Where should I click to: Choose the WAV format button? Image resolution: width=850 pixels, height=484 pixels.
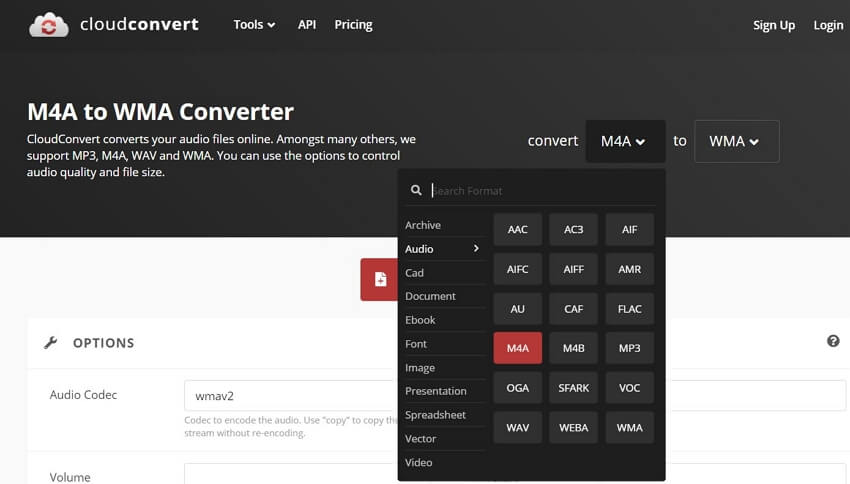point(518,427)
